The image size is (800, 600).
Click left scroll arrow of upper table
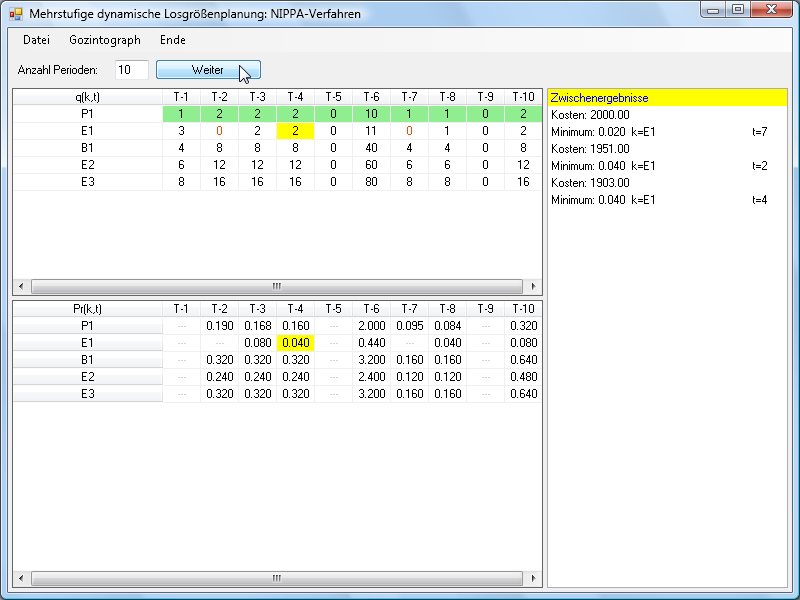[x=21, y=286]
